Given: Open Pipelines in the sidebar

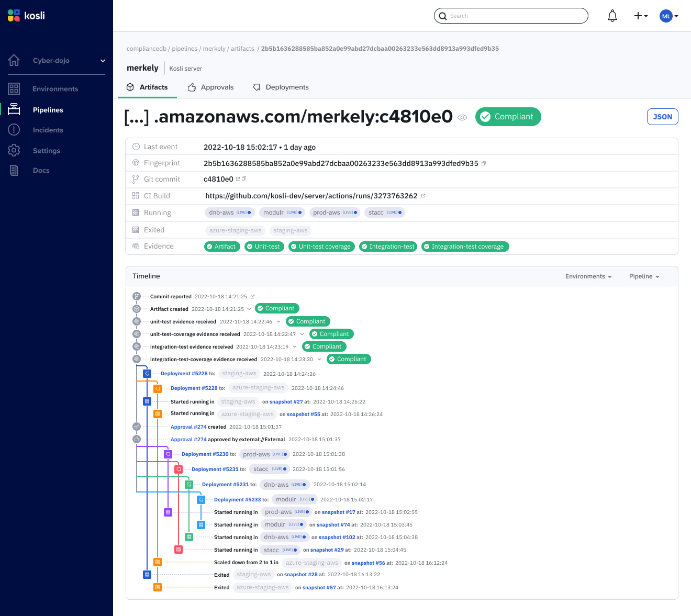Looking at the screenshot, I should [48, 110].
